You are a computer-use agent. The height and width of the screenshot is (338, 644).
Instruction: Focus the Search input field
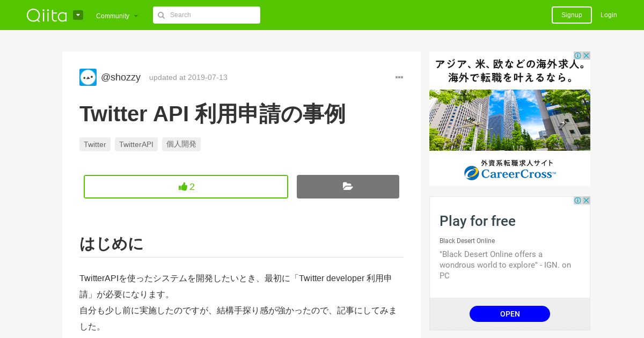click(207, 15)
